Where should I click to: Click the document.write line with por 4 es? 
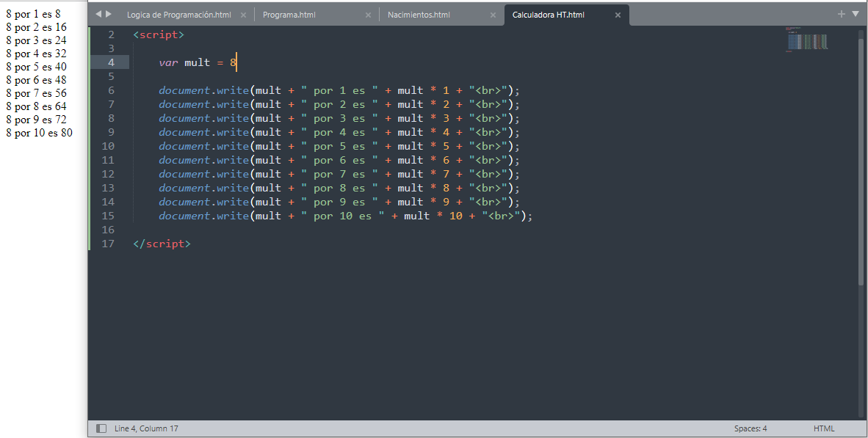(x=339, y=132)
